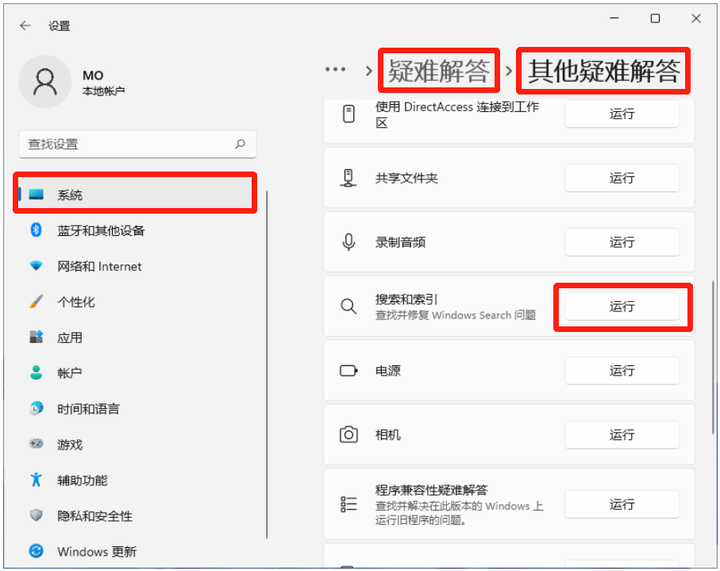The height and width of the screenshot is (571, 720).
Task: Open 辅助功能 settings
Action: (x=135, y=480)
